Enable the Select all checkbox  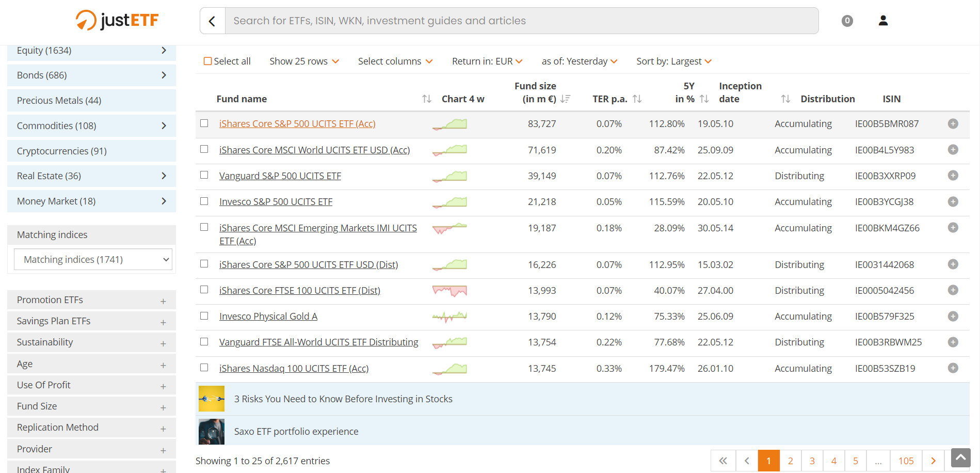click(x=207, y=60)
